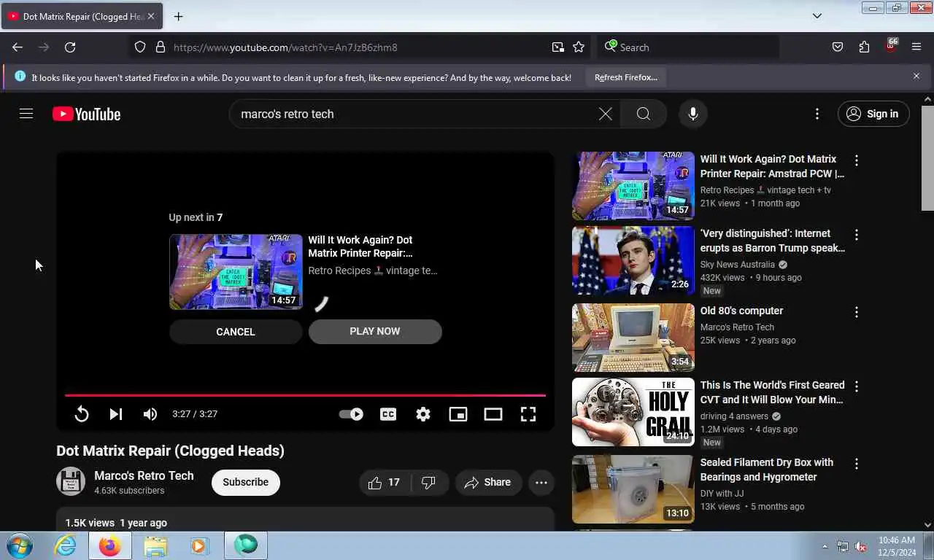The width and height of the screenshot is (934, 560).
Task: List all tabs chevron
Action: click(817, 16)
